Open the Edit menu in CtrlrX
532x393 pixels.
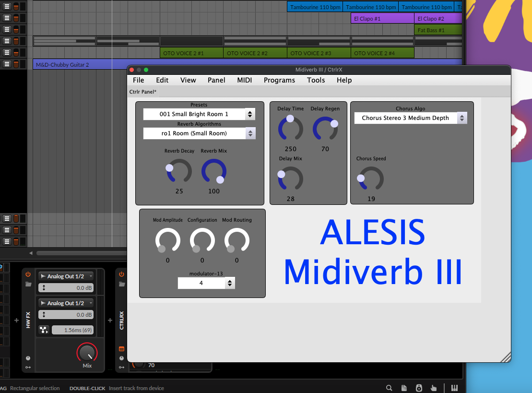click(x=162, y=80)
